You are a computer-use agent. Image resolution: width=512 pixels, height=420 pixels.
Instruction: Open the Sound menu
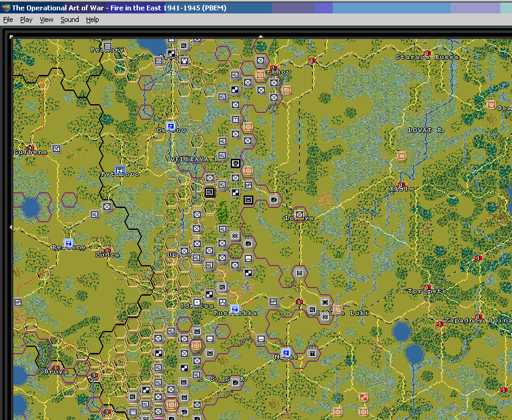click(x=69, y=20)
